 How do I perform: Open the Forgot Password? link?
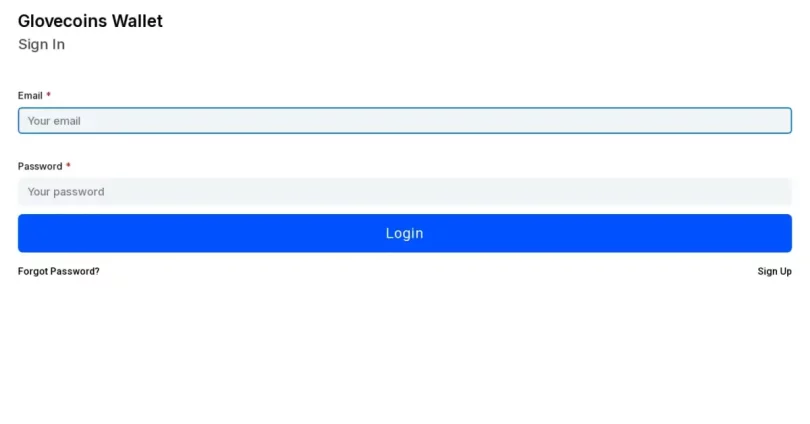tap(58, 271)
